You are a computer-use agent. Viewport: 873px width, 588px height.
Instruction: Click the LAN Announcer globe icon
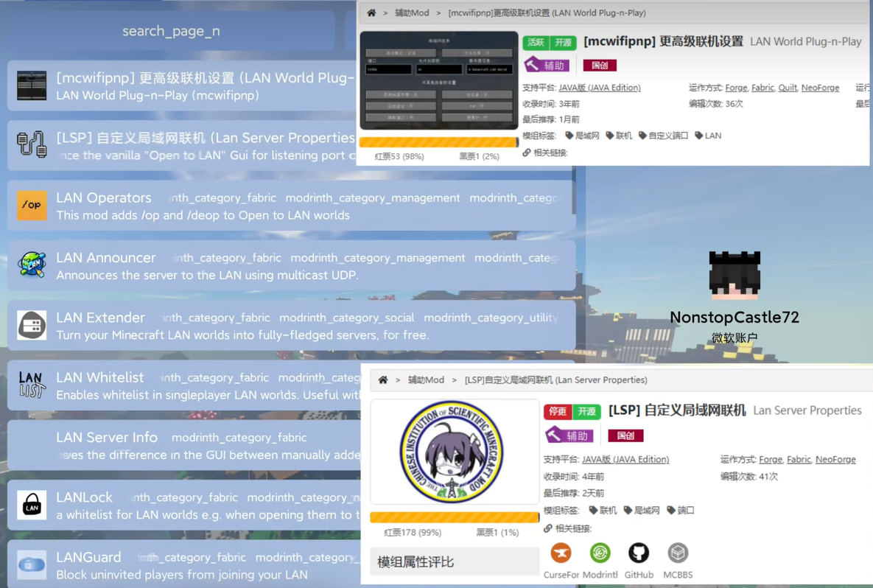click(32, 265)
